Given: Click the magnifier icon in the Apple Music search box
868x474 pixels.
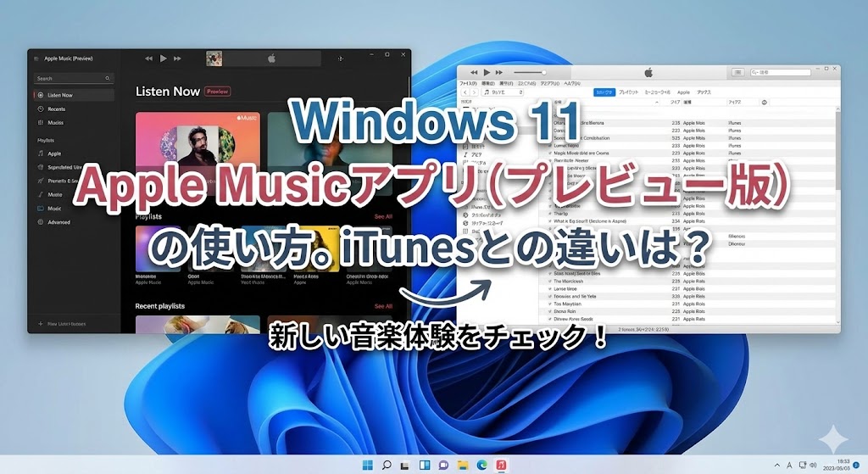Looking at the screenshot, I should point(108,78).
